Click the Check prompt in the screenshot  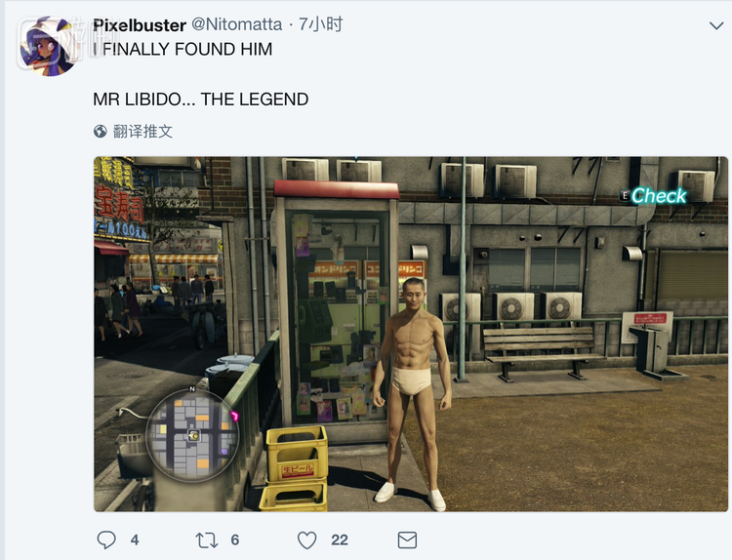click(x=658, y=196)
